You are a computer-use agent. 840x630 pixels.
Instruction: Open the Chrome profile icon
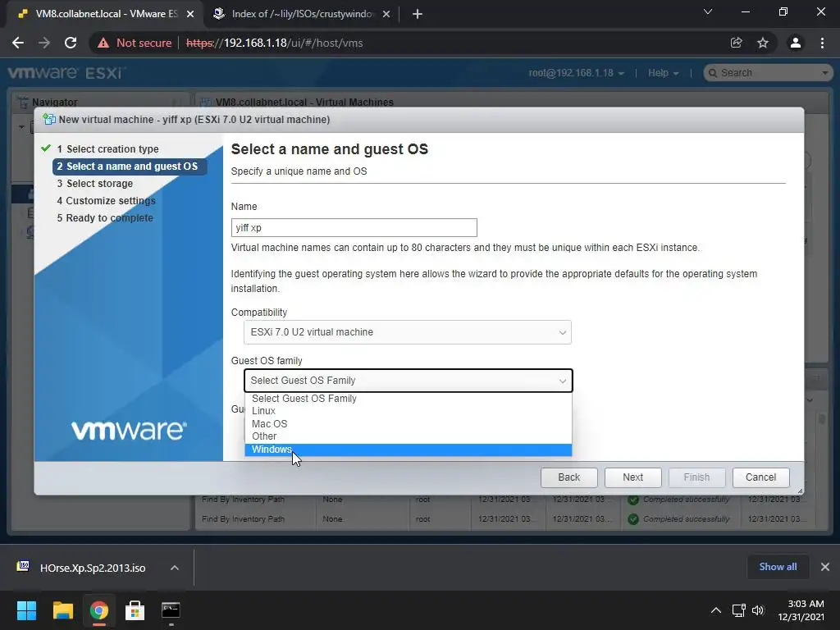(796, 43)
